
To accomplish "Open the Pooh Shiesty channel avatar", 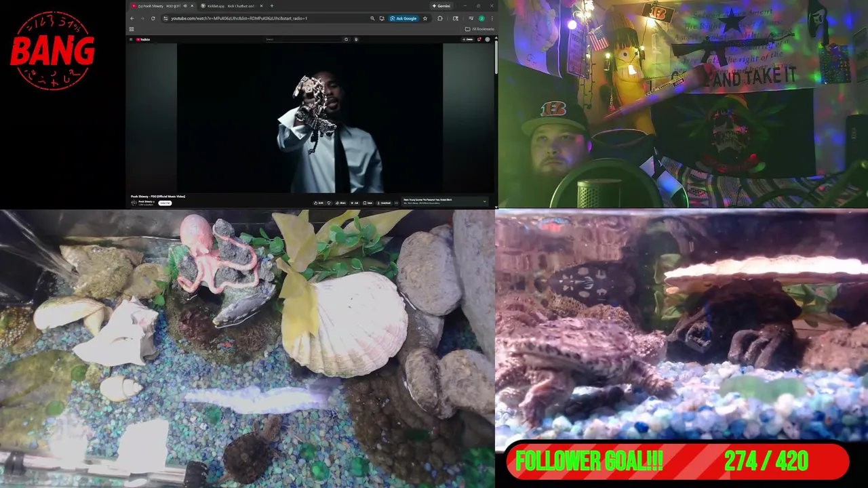I will coord(134,203).
